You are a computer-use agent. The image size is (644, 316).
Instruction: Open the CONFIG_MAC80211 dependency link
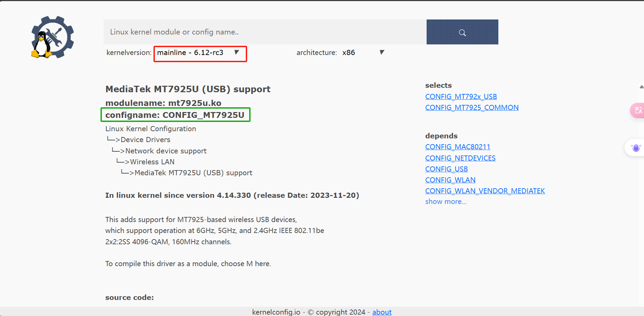click(457, 147)
